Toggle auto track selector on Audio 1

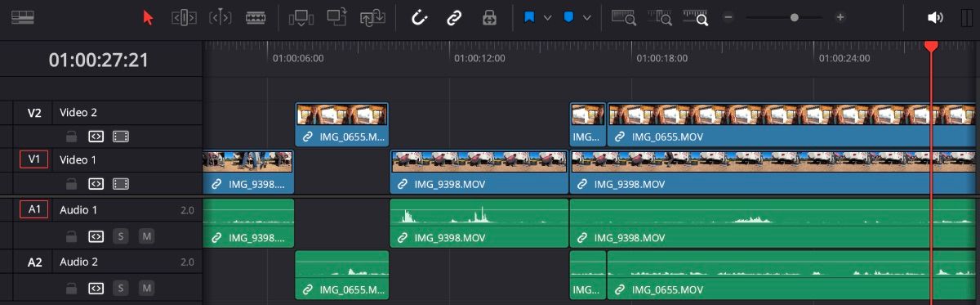(x=96, y=236)
